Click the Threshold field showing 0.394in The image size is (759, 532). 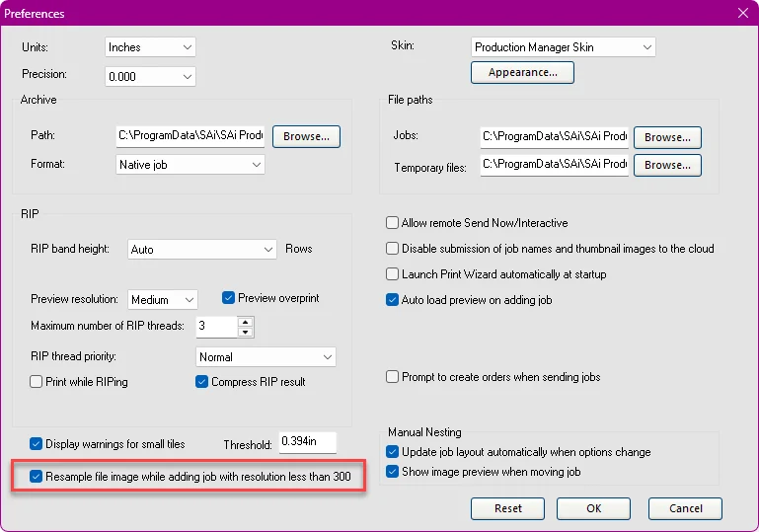coord(308,442)
